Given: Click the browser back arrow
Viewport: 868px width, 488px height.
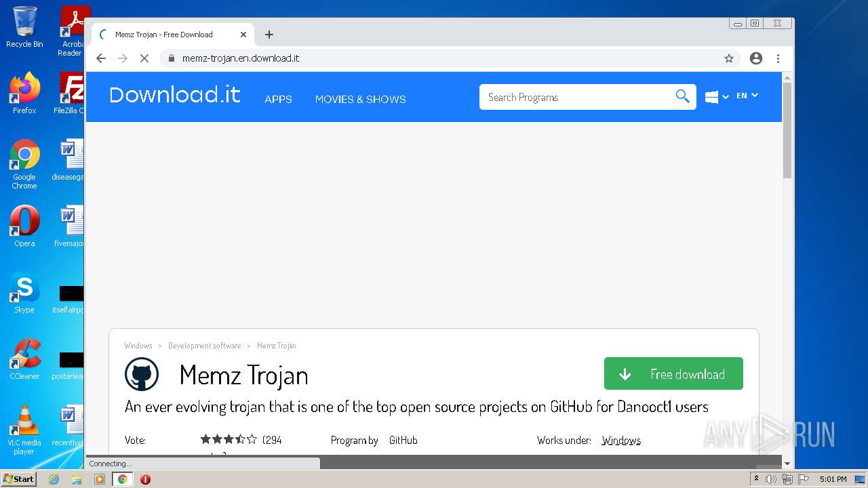Looking at the screenshot, I should coord(101,58).
